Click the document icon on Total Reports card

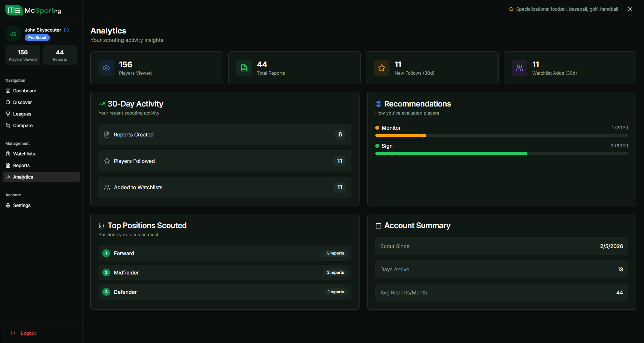[x=244, y=68]
